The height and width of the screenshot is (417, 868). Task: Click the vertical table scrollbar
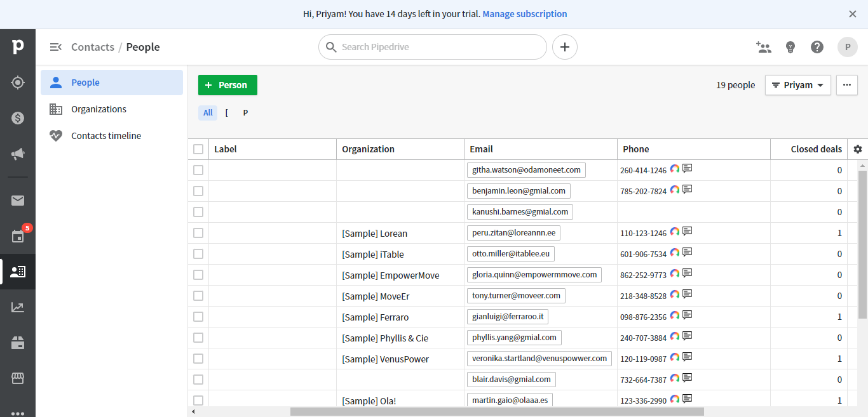tap(862, 244)
